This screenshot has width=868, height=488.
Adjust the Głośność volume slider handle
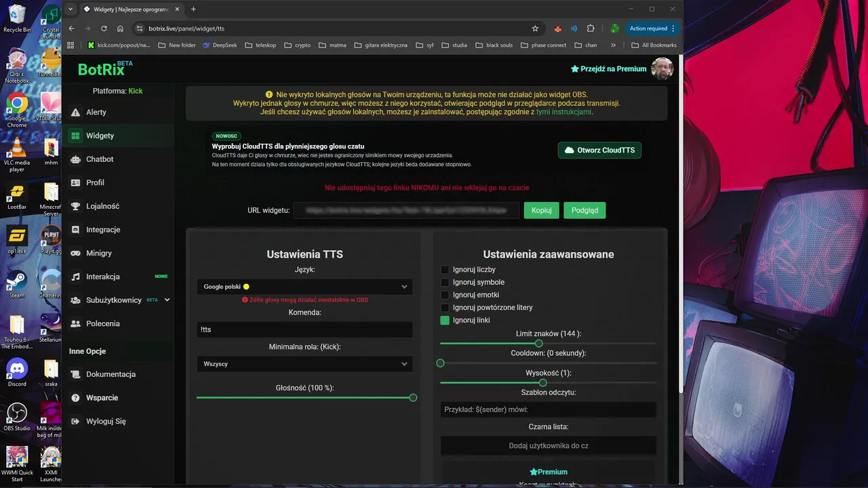pyautogui.click(x=413, y=398)
